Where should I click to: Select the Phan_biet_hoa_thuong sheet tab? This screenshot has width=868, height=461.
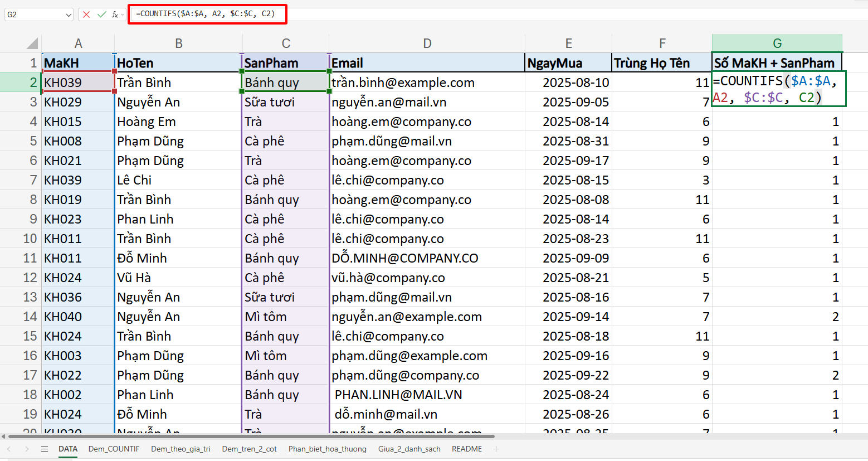(328, 449)
